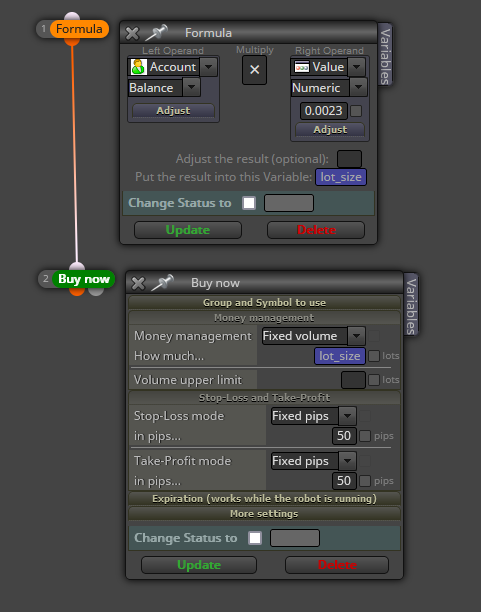The image size is (481, 612).
Task: Click the Take-Profit 50 pips field
Action: click(x=344, y=481)
